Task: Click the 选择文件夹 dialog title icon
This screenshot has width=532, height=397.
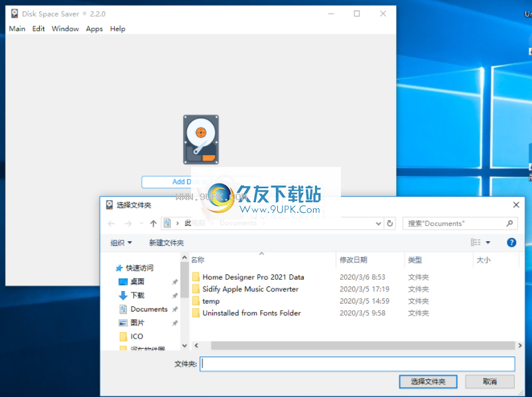Action: (x=109, y=205)
